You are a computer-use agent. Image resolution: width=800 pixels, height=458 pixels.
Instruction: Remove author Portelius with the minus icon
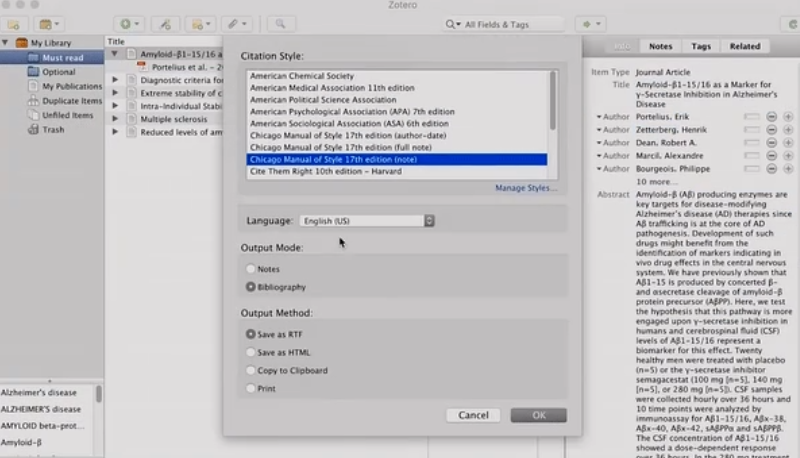(771, 117)
